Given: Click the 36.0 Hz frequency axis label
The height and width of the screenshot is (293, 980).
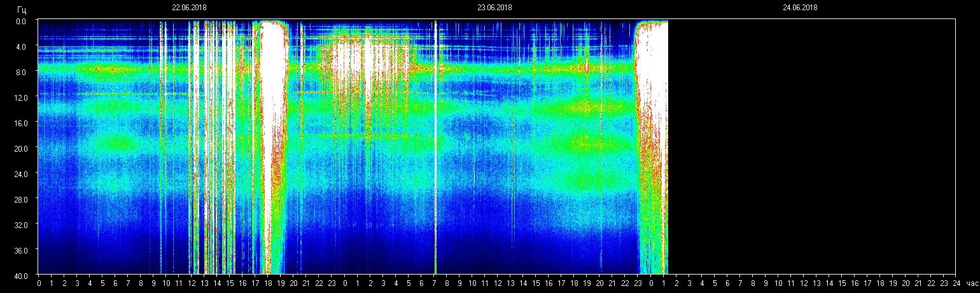Looking at the screenshot, I should (21, 250).
